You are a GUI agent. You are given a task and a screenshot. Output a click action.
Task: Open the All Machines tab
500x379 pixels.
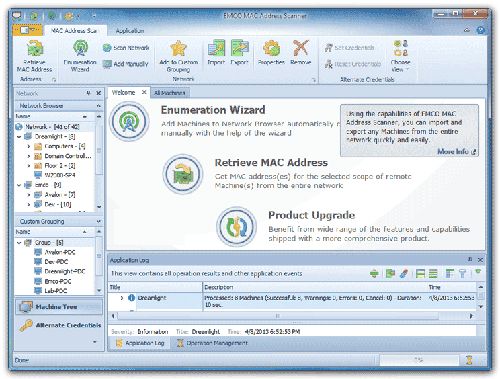(x=170, y=93)
